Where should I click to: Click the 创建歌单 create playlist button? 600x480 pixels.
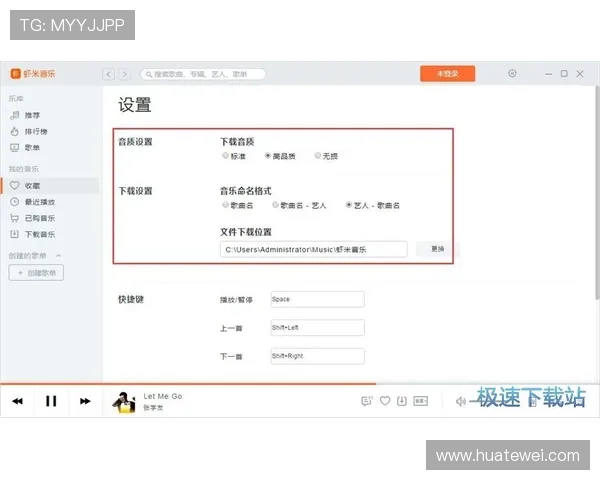[x=36, y=273]
